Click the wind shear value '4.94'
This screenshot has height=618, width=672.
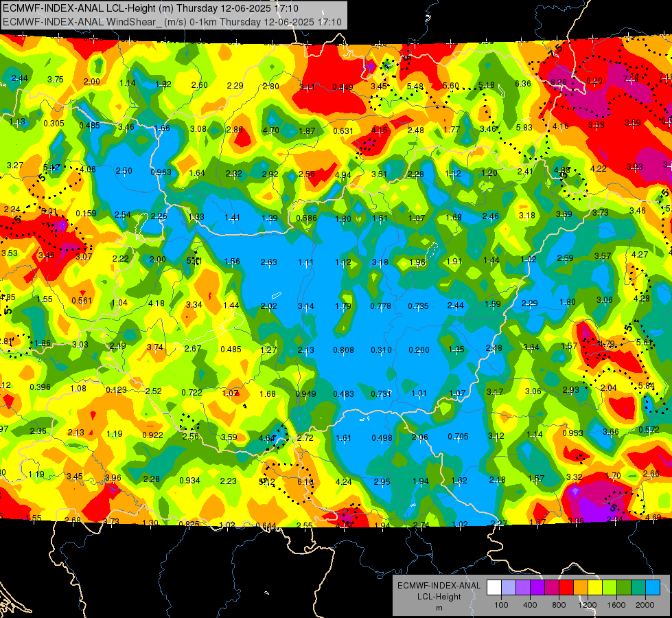tap(343, 174)
